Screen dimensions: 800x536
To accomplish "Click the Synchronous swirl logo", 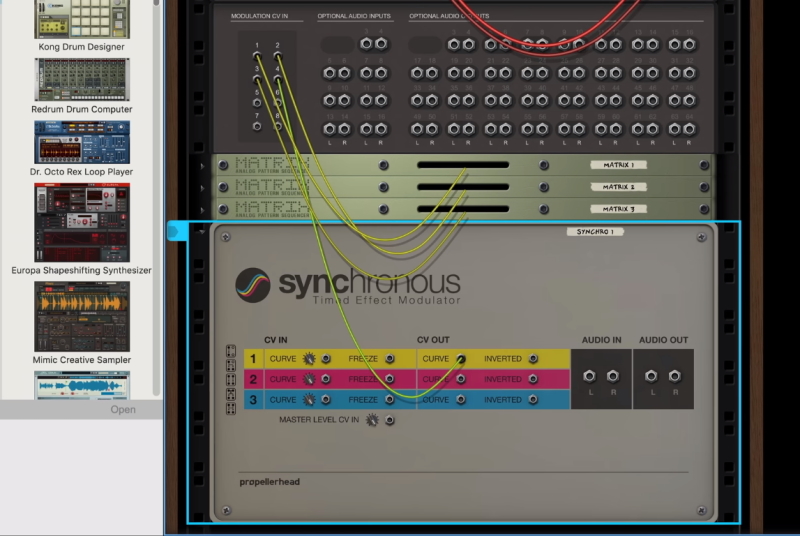I will pos(253,285).
